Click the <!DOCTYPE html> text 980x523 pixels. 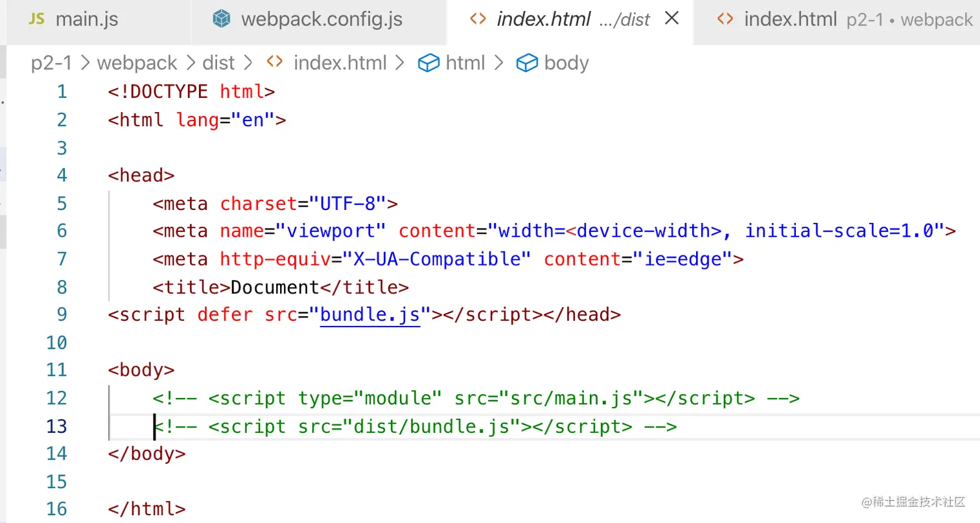pos(192,91)
